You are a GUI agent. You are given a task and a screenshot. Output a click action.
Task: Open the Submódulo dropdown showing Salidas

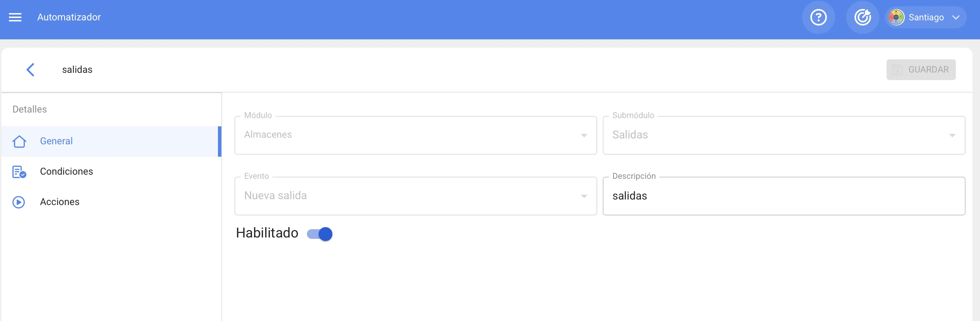click(x=784, y=135)
